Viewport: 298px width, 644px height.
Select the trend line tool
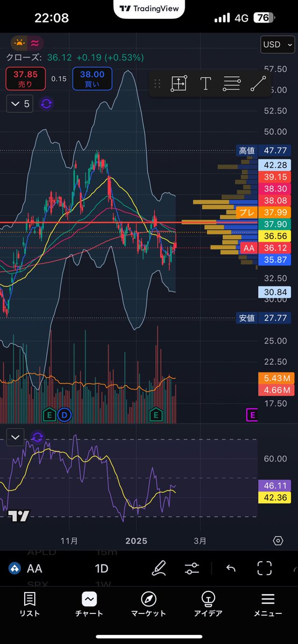258,83
